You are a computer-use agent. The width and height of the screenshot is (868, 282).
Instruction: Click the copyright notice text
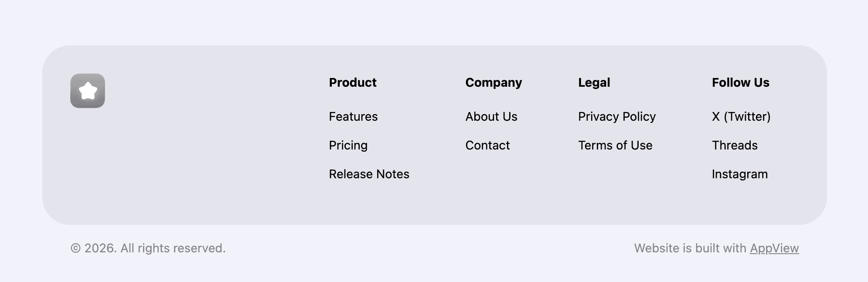[149, 248]
